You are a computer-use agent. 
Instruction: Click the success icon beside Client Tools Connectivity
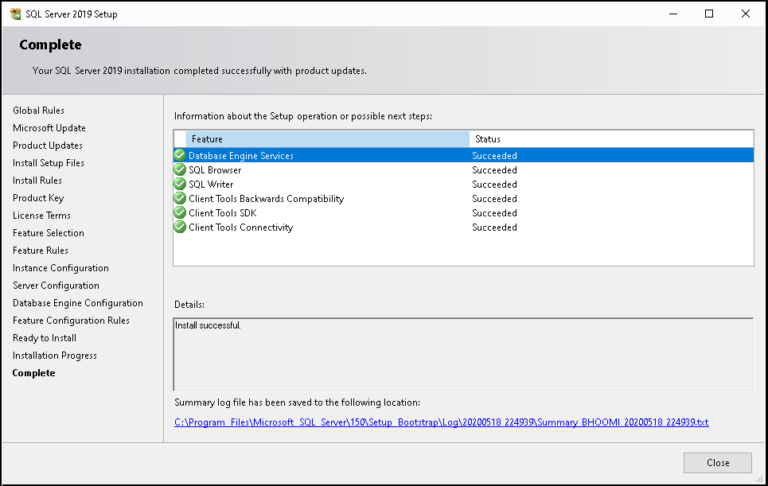[180, 227]
